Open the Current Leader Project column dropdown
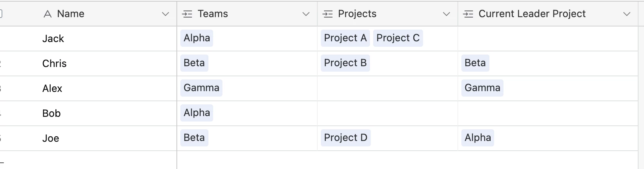 627,14
